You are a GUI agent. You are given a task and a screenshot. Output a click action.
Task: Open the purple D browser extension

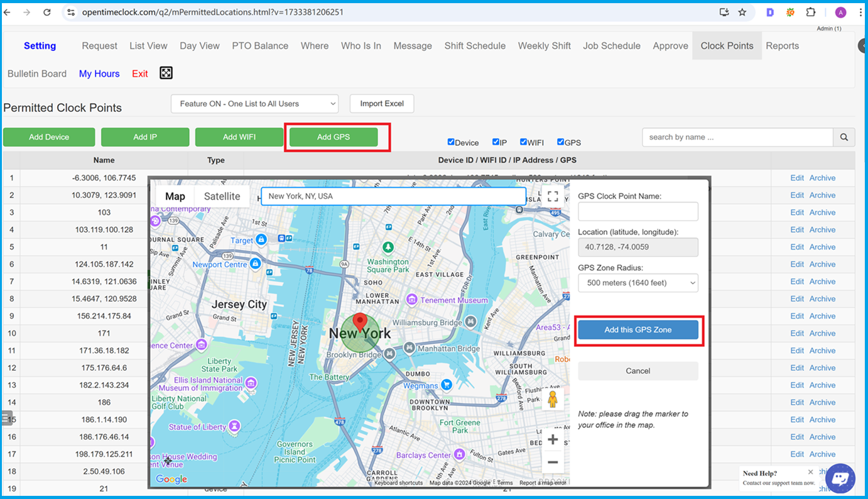770,12
